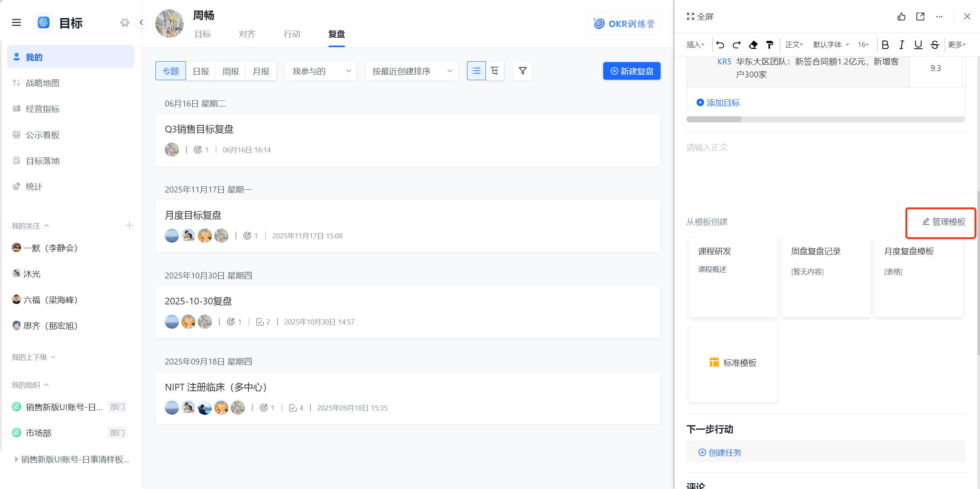Close the review detail panel
The image size is (980, 489).
pos(967,16)
